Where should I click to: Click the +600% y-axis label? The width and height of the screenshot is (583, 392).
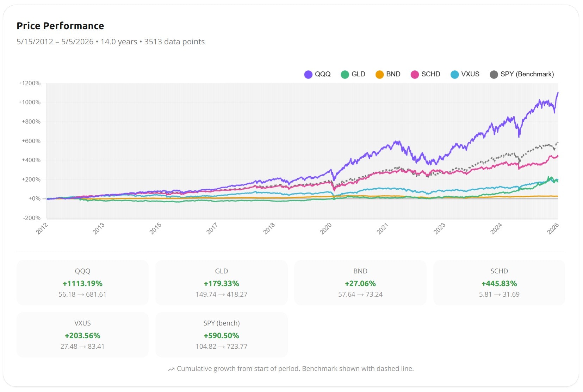coord(31,141)
